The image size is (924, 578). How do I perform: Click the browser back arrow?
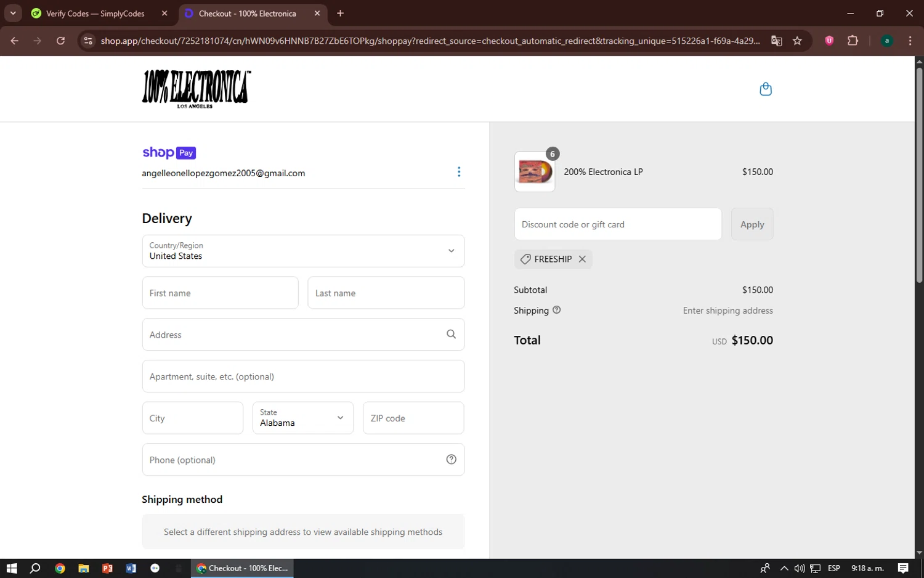pos(15,41)
